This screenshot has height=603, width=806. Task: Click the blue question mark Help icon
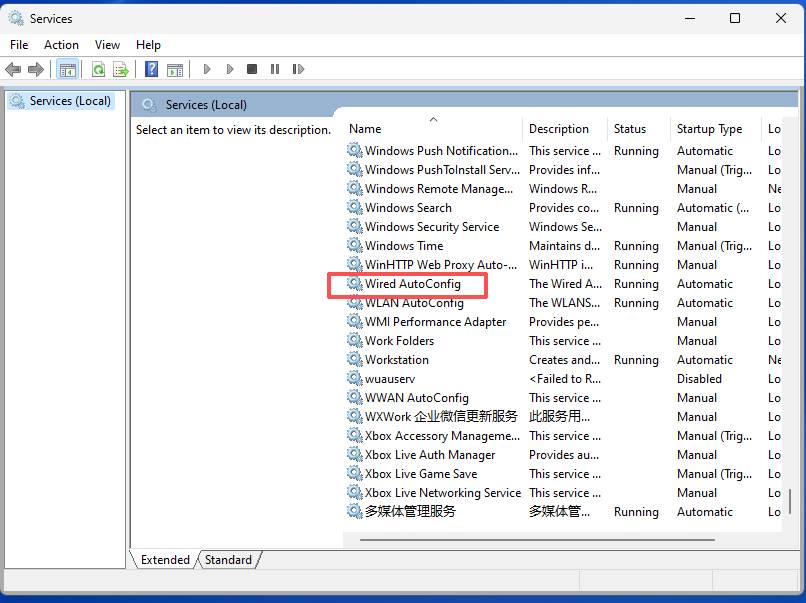[x=151, y=69]
